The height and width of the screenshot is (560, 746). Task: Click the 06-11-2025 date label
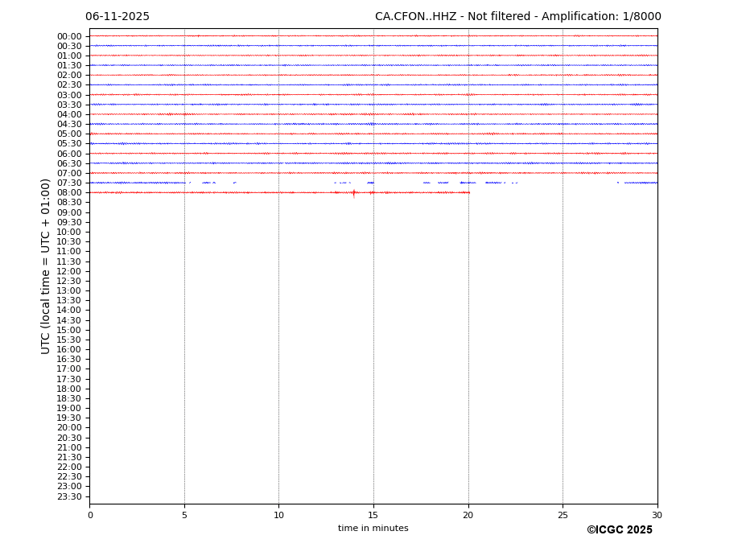[x=117, y=17]
